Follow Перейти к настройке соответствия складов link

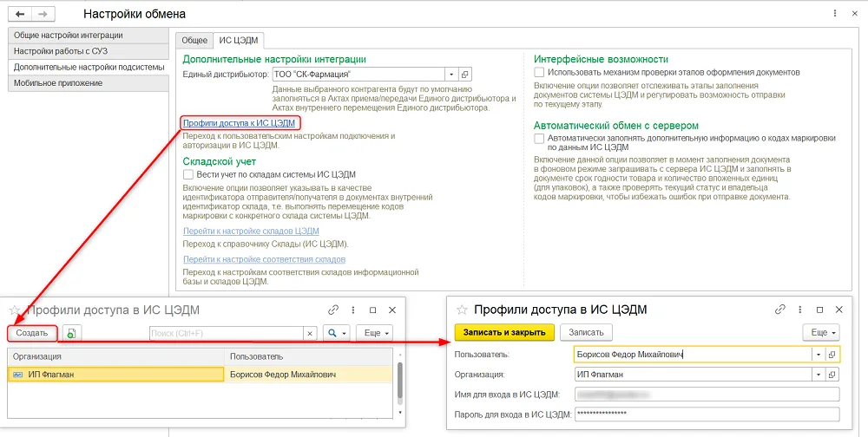tap(264, 259)
